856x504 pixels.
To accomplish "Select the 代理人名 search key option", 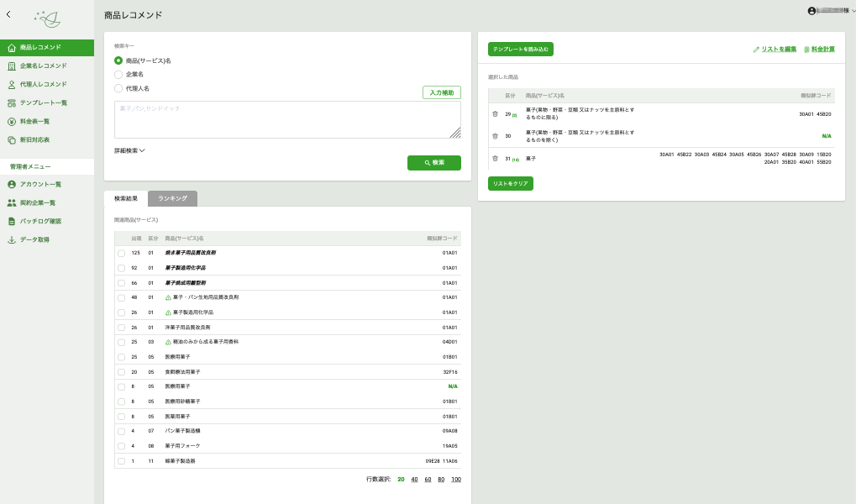I will pyautogui.click(x=118, y=88).
